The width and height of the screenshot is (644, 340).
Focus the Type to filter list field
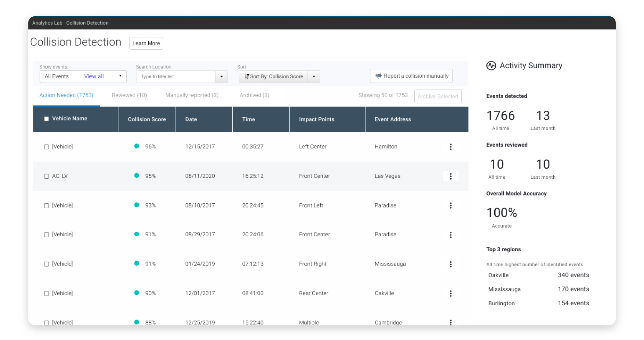175,77
